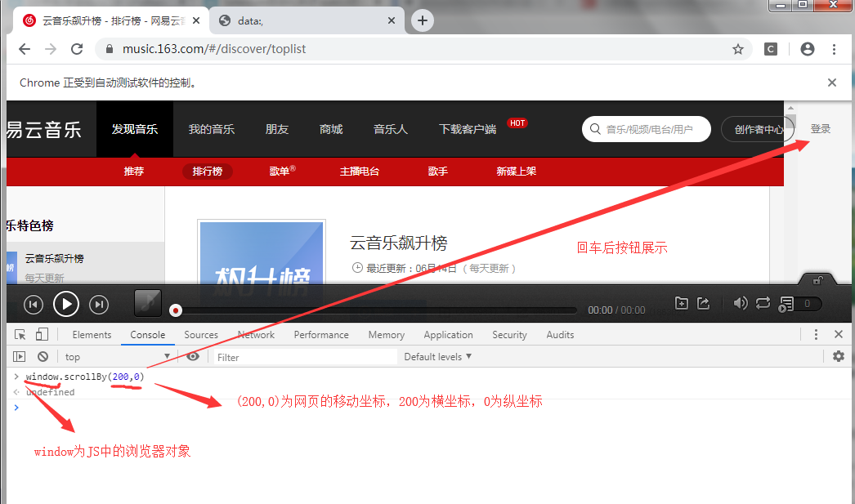Click the 登录 login link

820,128
